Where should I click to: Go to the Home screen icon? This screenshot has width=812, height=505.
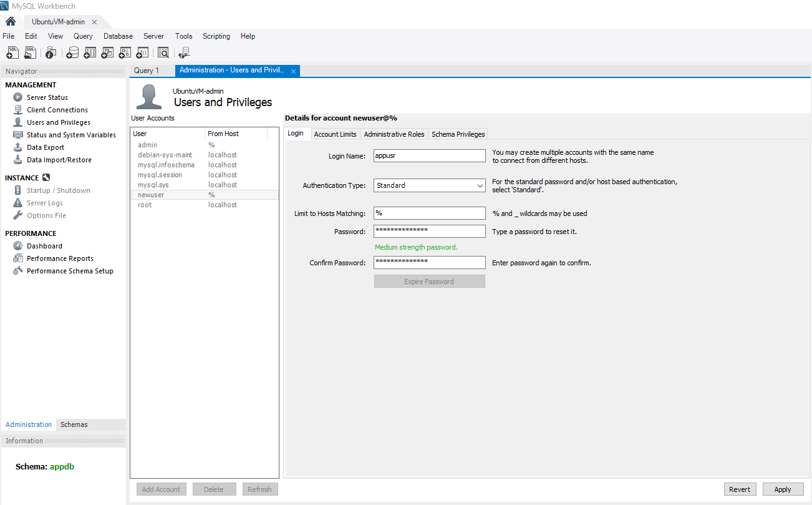tap(11, 21)
